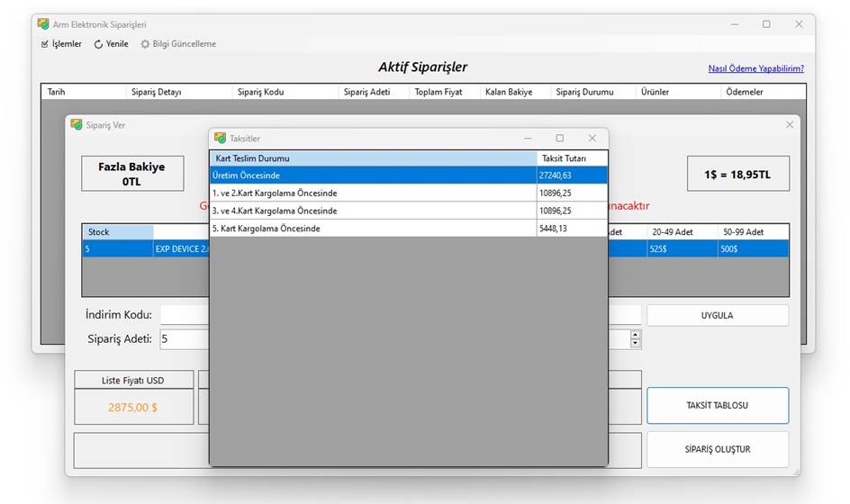The image size is (850, 504).
Task: Select 3. ve 4.Kart Kargolama Öncesinde row
Action: click(373, 211)
